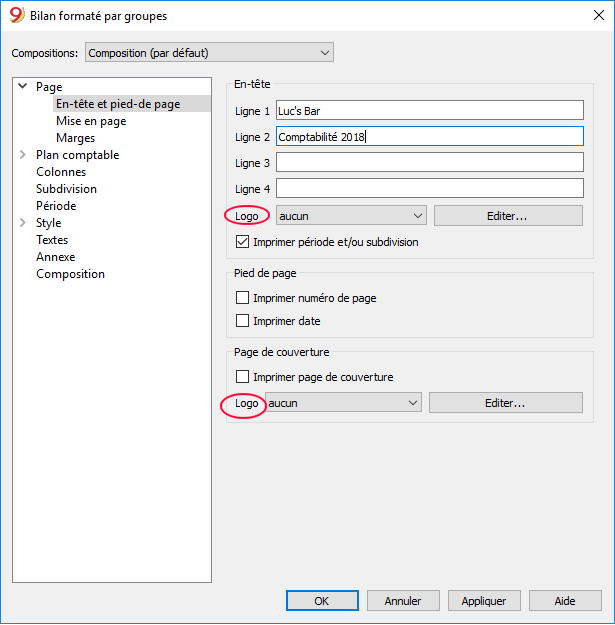
Task: Enable Imprimer date checkbox
Action: (x=242, y=320)
